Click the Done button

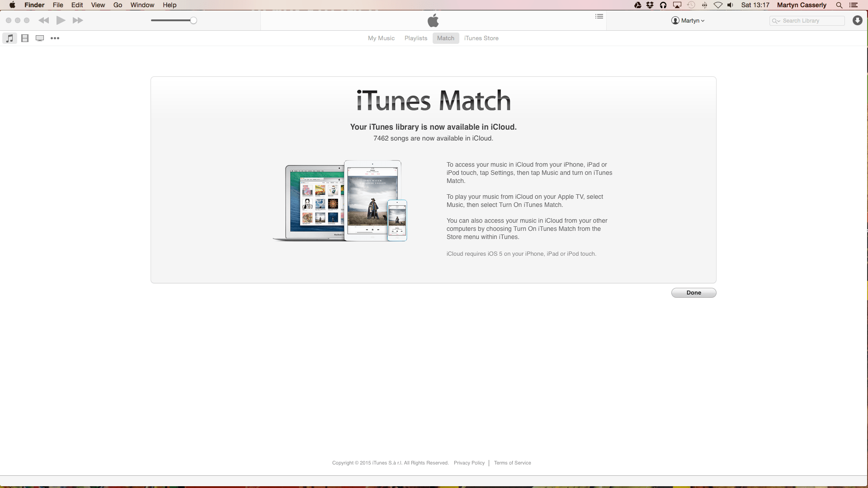click(x=693, y=293)
